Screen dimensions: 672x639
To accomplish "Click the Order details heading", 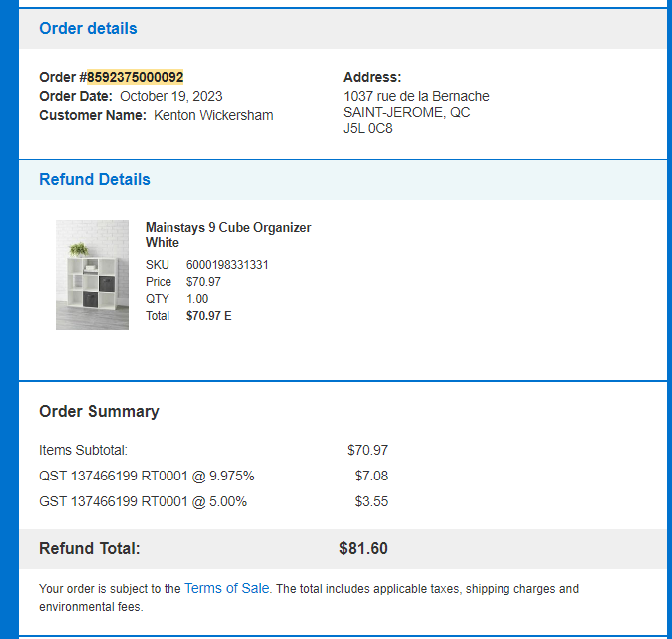I will tap(88, 28).
